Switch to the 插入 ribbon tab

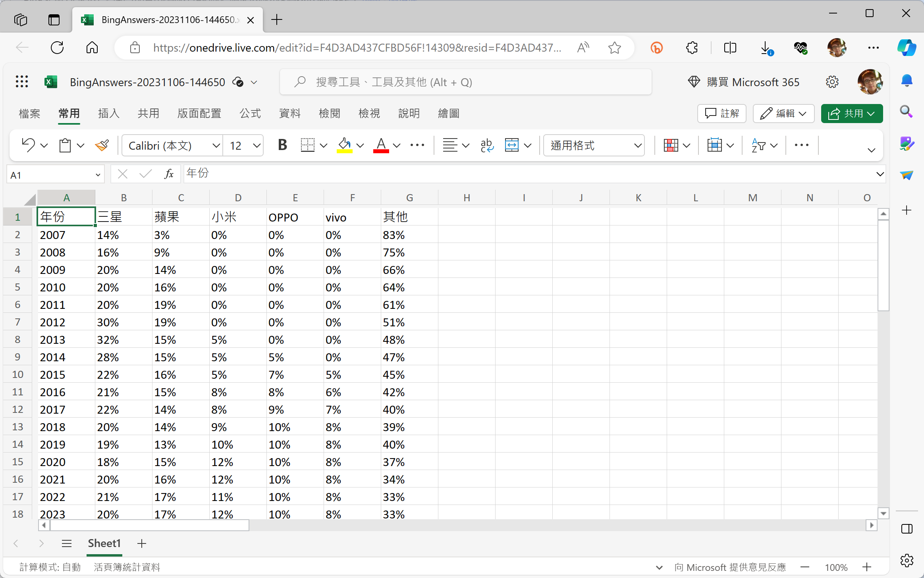(x=108, y=114)
